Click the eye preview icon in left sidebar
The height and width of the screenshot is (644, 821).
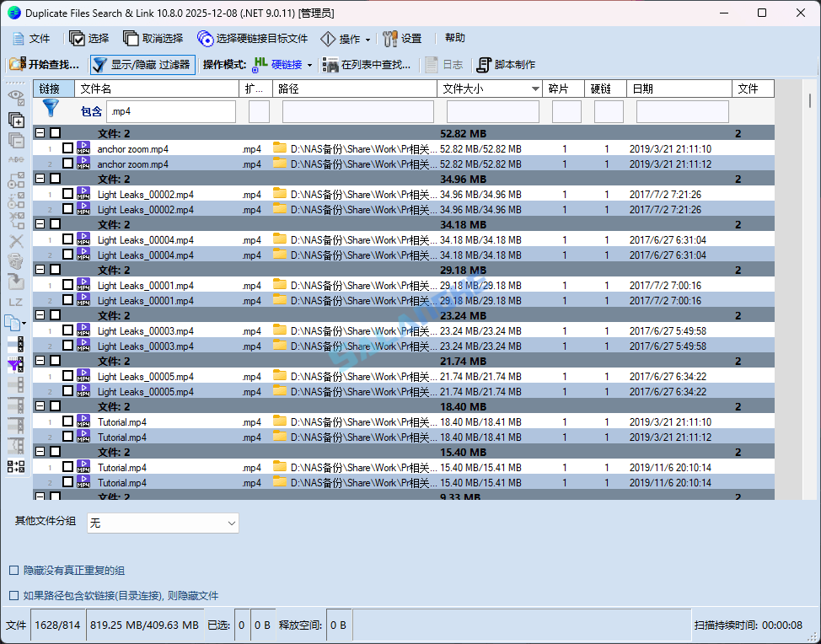(x=14, y=95)
